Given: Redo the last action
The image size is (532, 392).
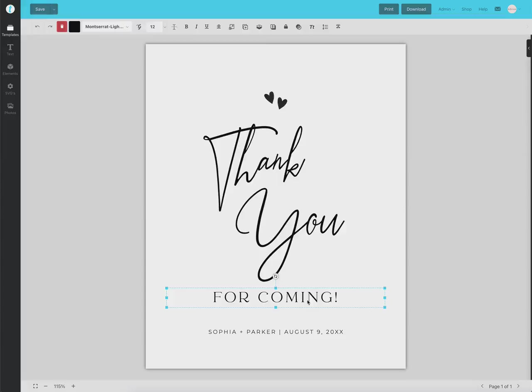Looking at the screenshot, I should pos(50,27).
